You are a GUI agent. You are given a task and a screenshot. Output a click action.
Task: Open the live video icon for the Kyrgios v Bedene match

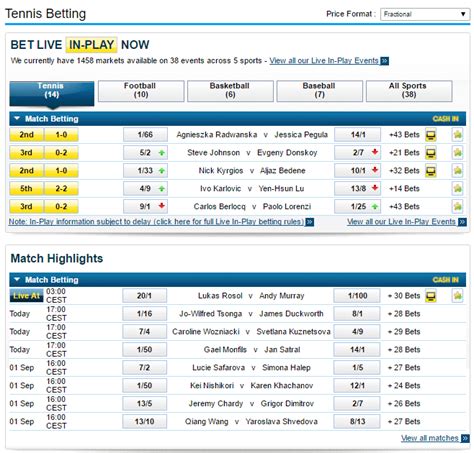pyautogui.click(x=431, y=171)
